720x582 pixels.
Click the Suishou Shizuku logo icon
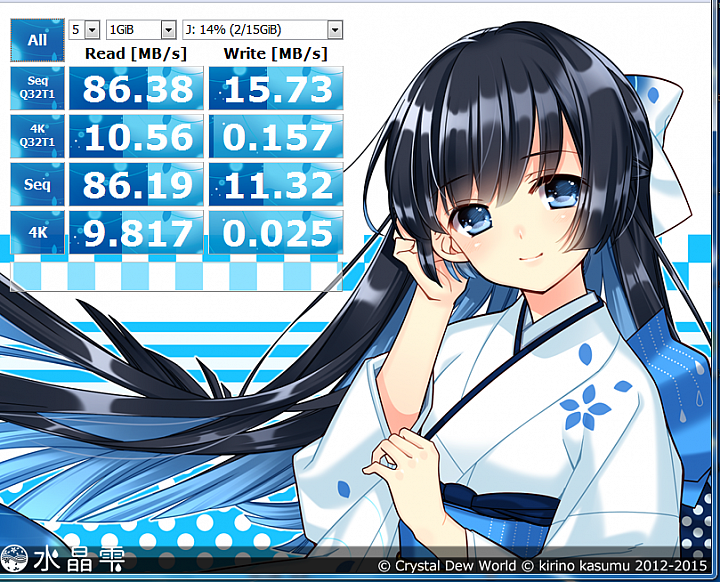[14, 559]
